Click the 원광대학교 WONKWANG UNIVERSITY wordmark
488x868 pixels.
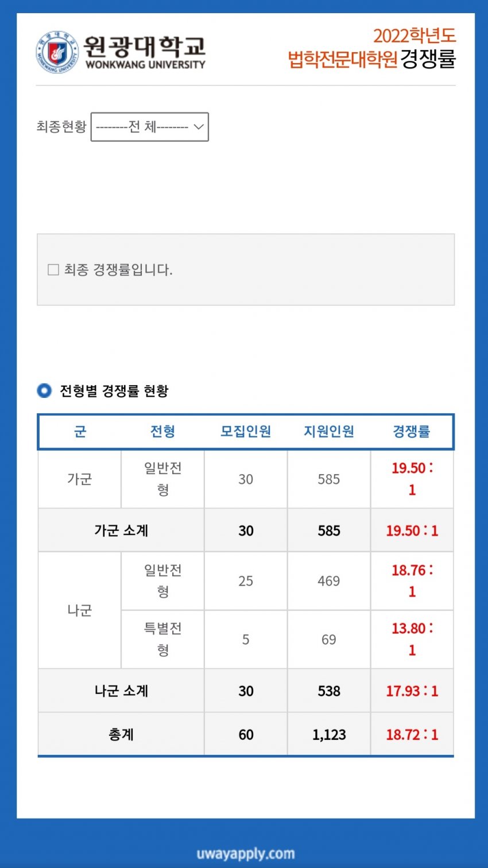pyautogui.click(x=145, y=52)
